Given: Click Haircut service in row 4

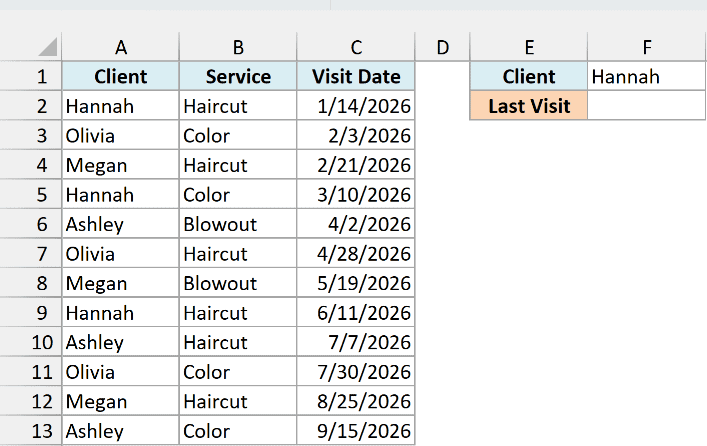Looking at the screenshot, I should point(238,165).
